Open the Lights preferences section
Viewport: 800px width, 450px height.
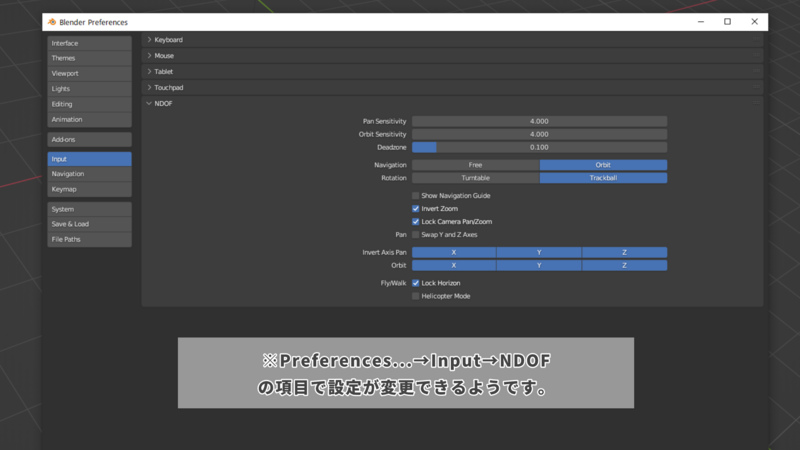pos(89,89)
